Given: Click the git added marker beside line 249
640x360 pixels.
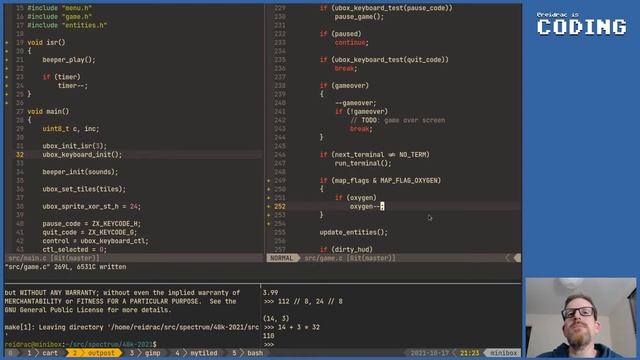Looking at the screenshot, I should 269,180.
